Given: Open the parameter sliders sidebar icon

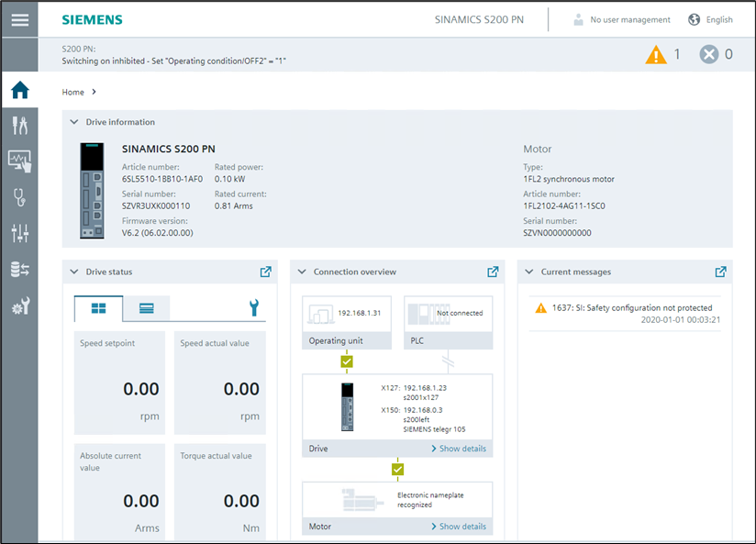Looking at the screenshot, I should coord(19,233).
